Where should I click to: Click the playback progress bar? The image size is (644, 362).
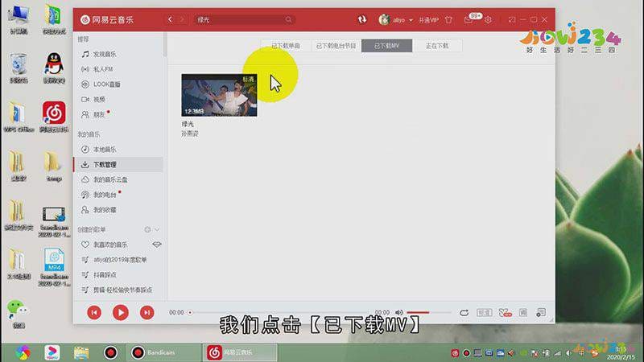tap(281, 313)
